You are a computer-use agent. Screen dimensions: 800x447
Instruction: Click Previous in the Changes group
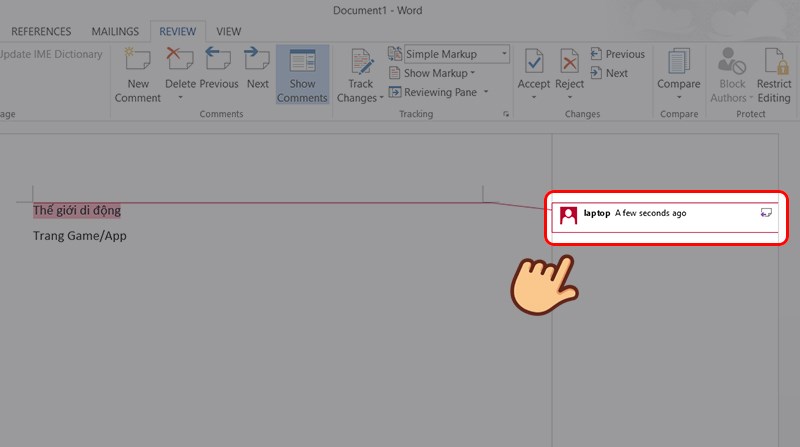tap(617, 54)
